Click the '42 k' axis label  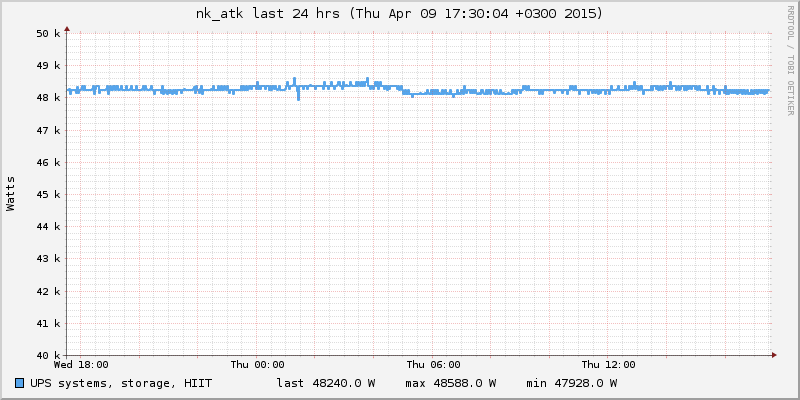(48, 292)
